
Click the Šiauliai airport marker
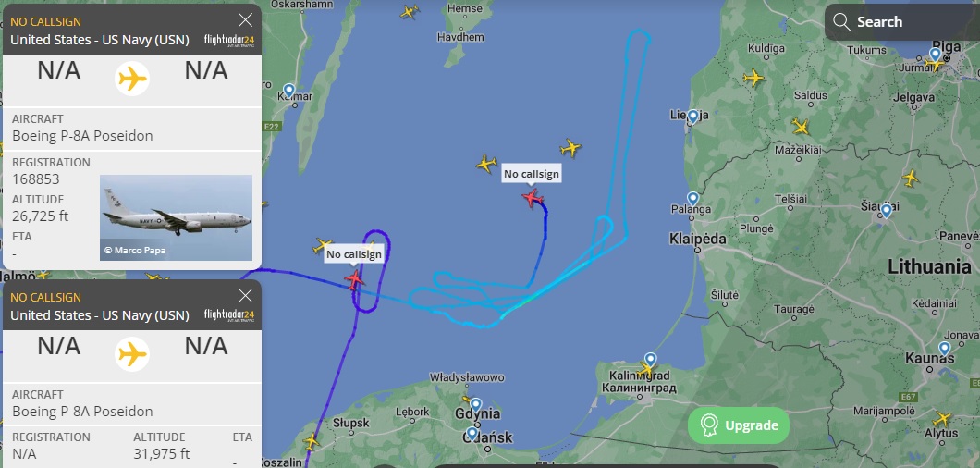pos(886,211)
